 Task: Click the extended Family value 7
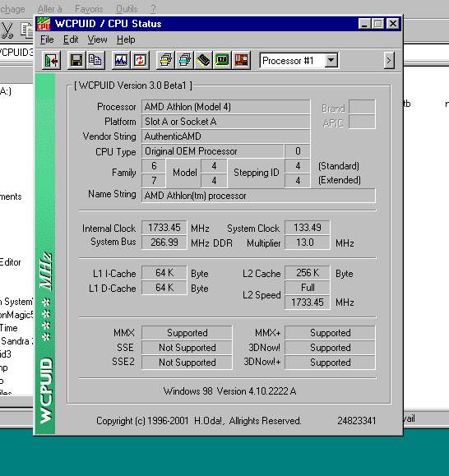[154, 181]
